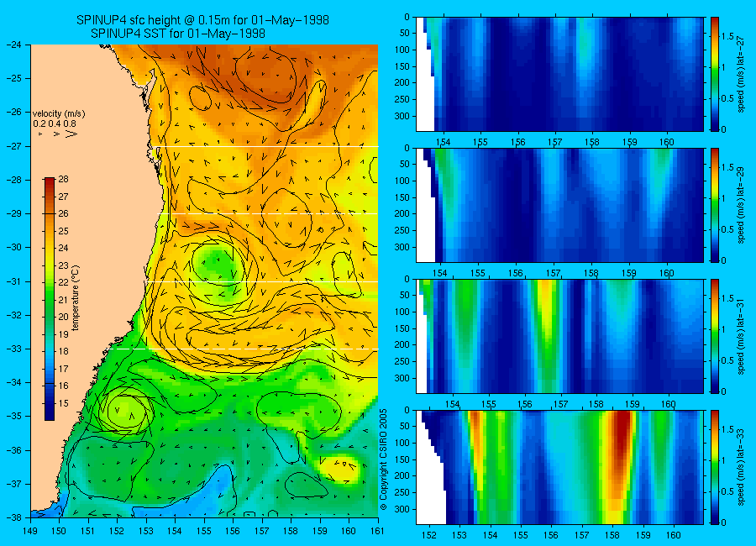
Task: Click the -24 latitude label on the map axis
Action: (16, 45)
